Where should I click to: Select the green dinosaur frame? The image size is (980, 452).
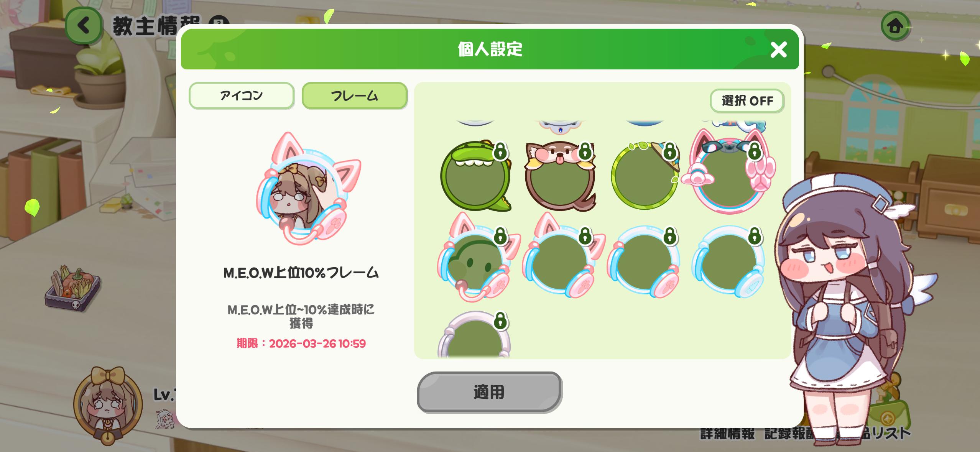coord(476,176)
